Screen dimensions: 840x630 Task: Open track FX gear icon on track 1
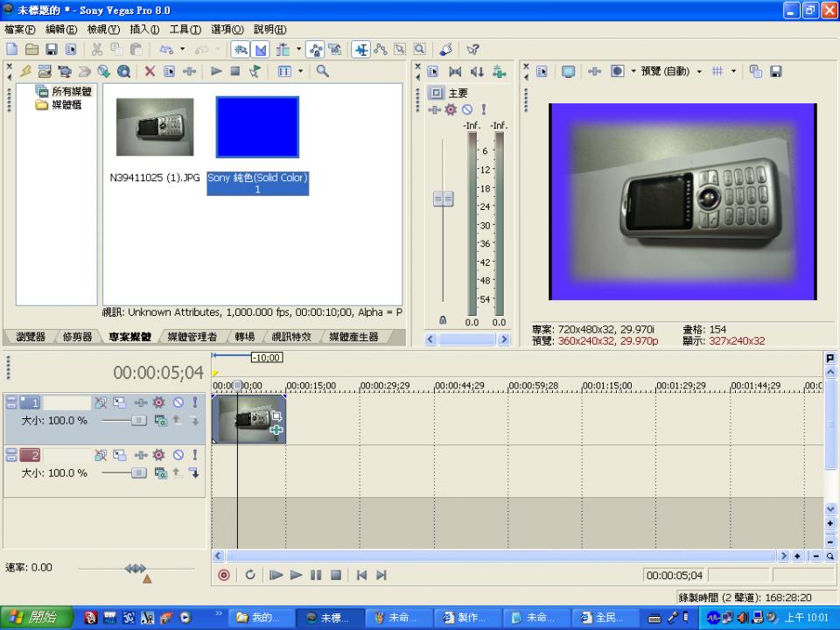coord(158,402)
